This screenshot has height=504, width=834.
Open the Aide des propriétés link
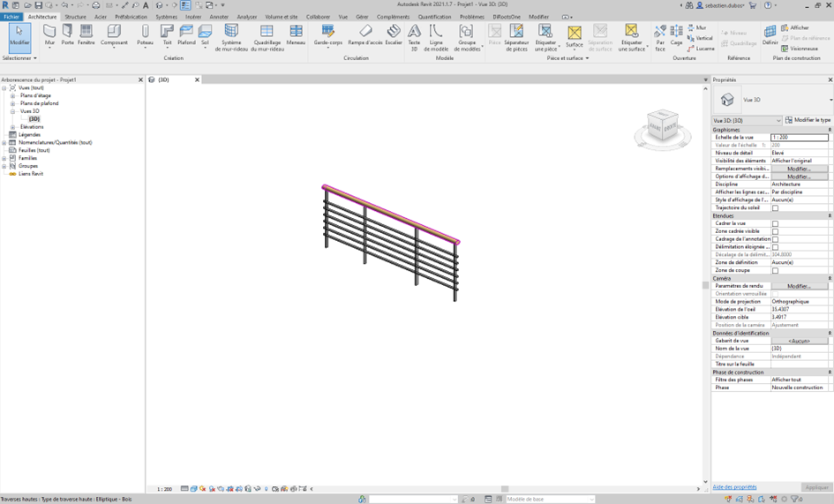point(734,487)
